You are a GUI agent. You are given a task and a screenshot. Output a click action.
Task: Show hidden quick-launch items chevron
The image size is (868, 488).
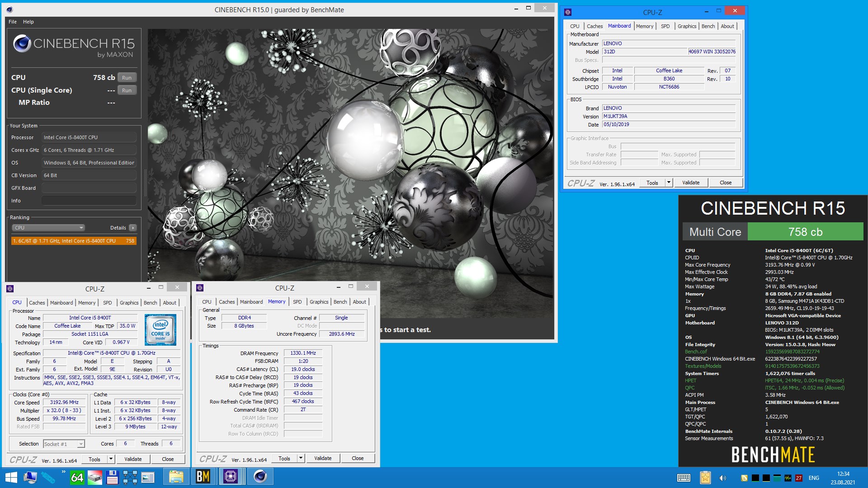click(x=63, y=472)
